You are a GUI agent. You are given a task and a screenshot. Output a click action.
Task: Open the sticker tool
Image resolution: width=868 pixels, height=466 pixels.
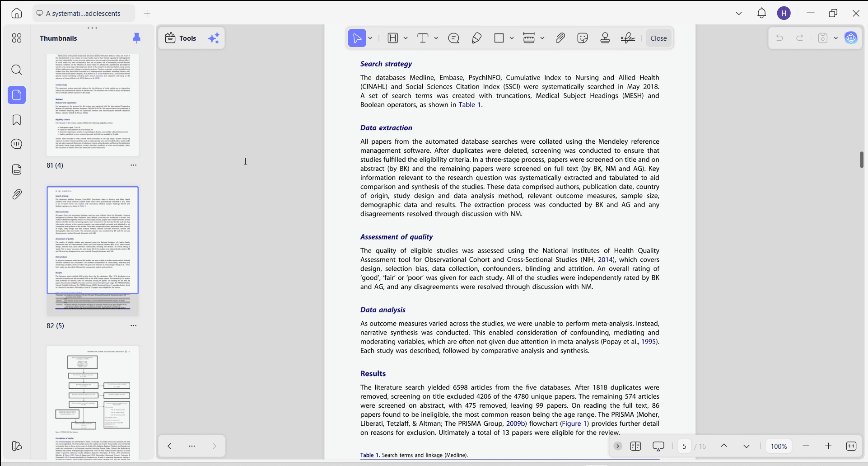(583, 38)
